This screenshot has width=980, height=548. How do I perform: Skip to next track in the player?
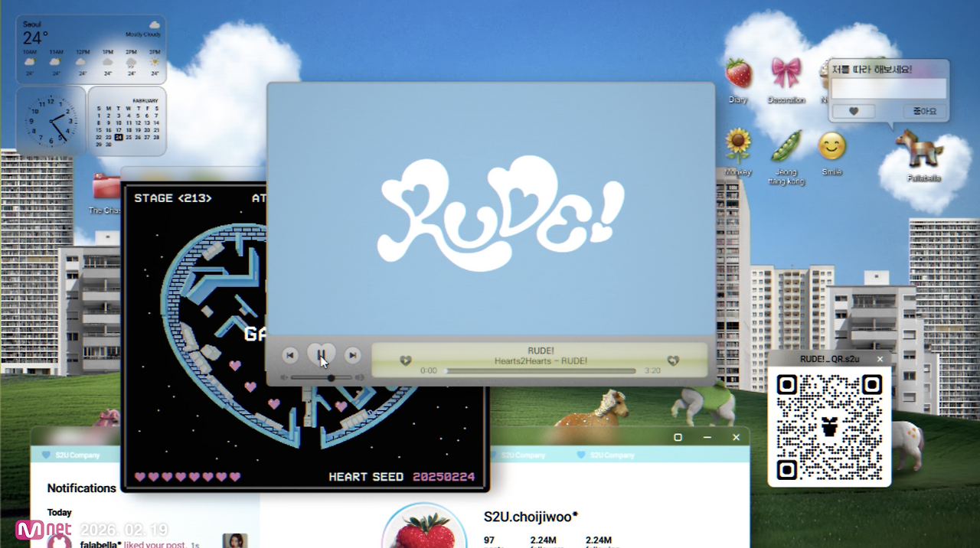[352, 355]
